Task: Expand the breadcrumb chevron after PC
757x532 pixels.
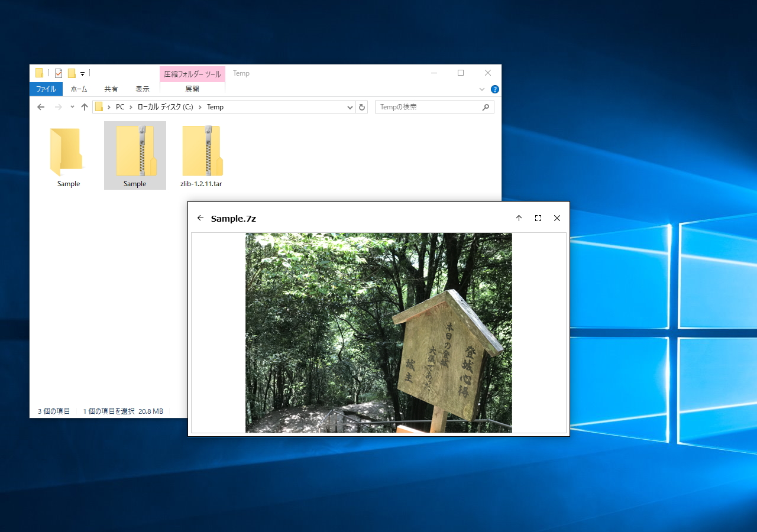Action: tap(131, 107)
